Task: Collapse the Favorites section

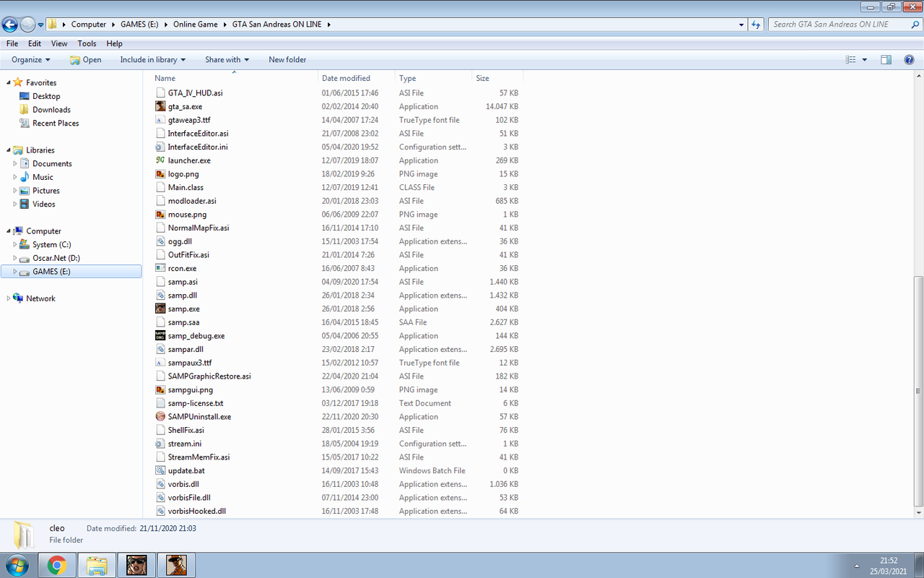Action: click(9, 83)
